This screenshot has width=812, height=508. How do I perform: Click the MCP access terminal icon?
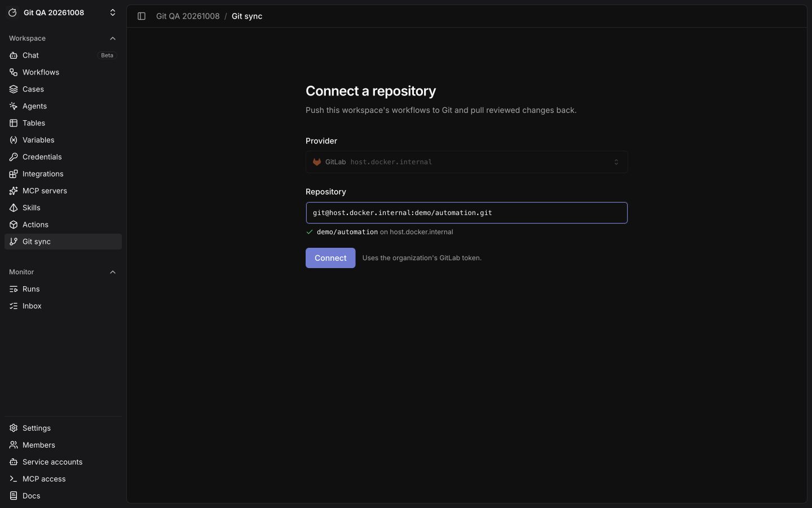14,479
